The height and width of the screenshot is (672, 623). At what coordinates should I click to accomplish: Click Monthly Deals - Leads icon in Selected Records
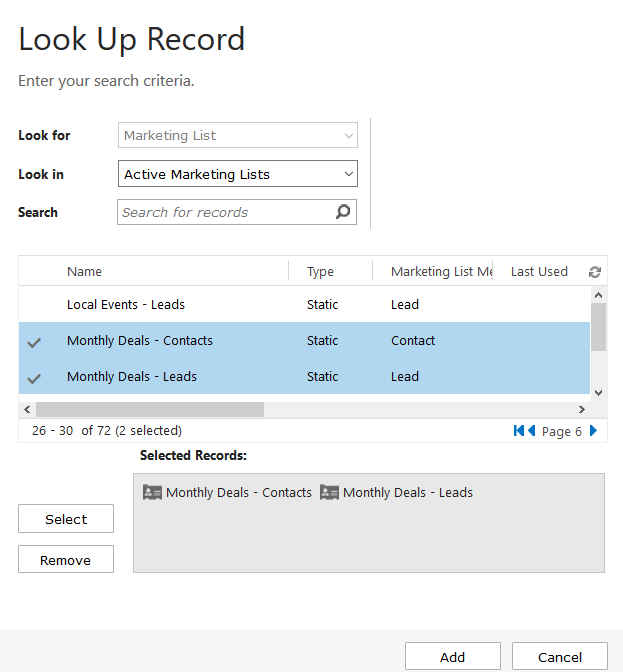329,492
